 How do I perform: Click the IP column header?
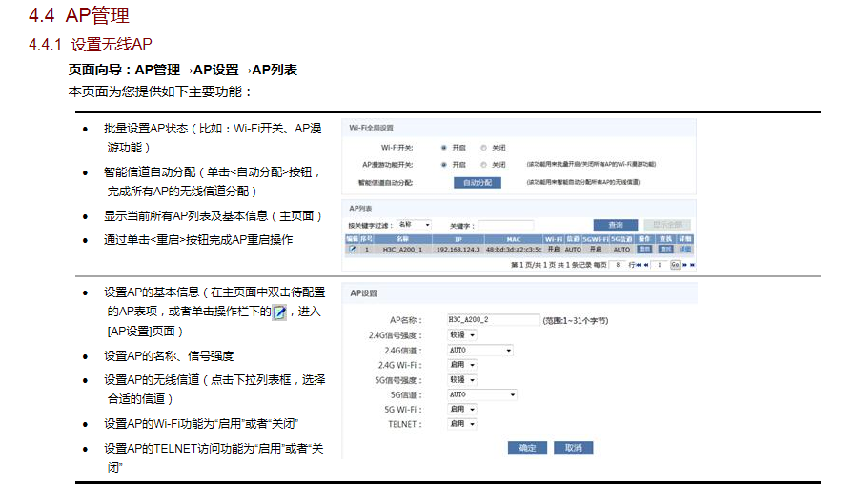pyautogui.click(x=458, y=239)
